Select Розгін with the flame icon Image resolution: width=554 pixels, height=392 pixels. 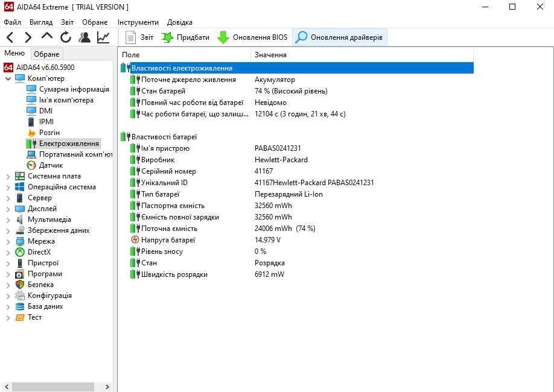pyautogui.click(x=43, y=133)
